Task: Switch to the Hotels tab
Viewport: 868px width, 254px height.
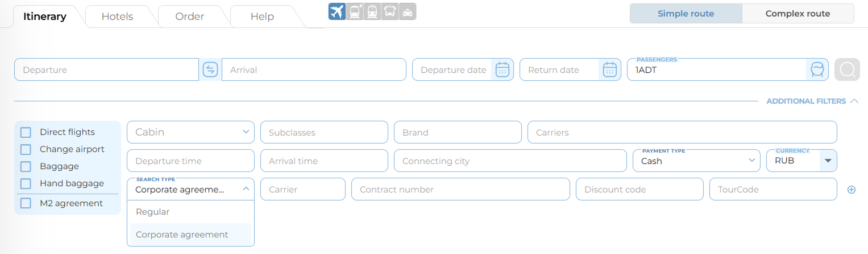Action: point(117,17)
